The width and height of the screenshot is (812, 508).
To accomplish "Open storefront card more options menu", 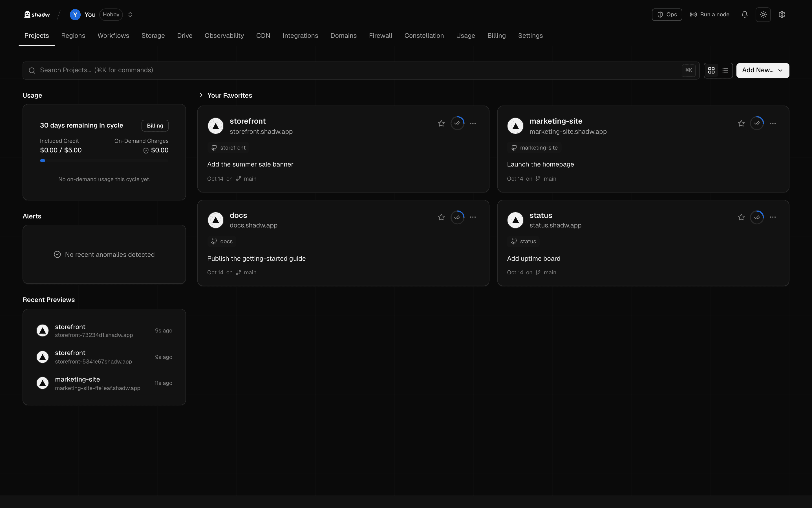I will click(x=473, y=123).
